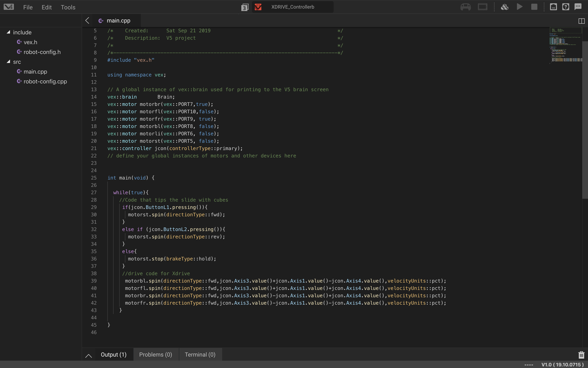This screenshot has width=588, height=368.
Task: Open the Tools menu
Action: [x=68, y=7]
